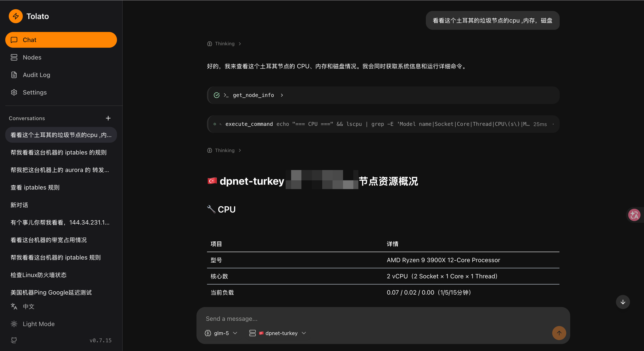This screenshot has width=644, height=351.
Task: Click the Chat speech bubble icon
Action: (14, 40)
